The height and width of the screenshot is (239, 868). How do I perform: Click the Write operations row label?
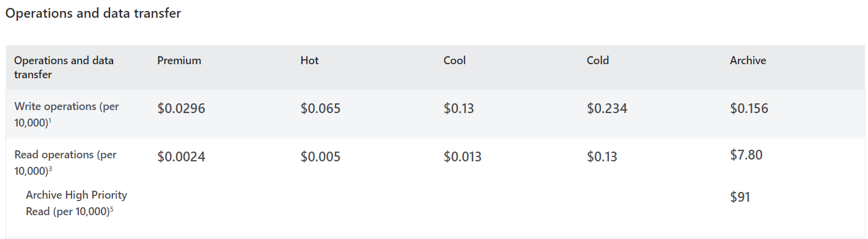coord(67,114)
